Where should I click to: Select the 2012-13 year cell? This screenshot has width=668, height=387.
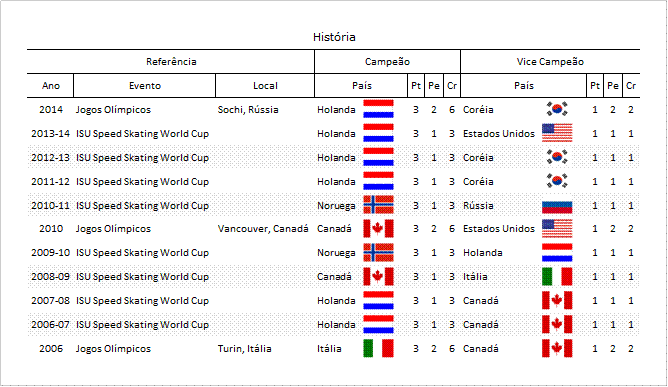tap(50, 158)
